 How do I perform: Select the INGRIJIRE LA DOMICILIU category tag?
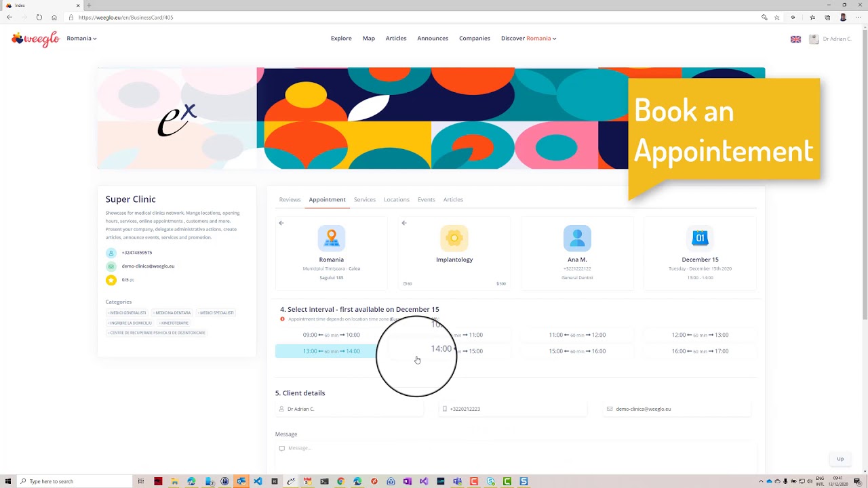point(130,323)
